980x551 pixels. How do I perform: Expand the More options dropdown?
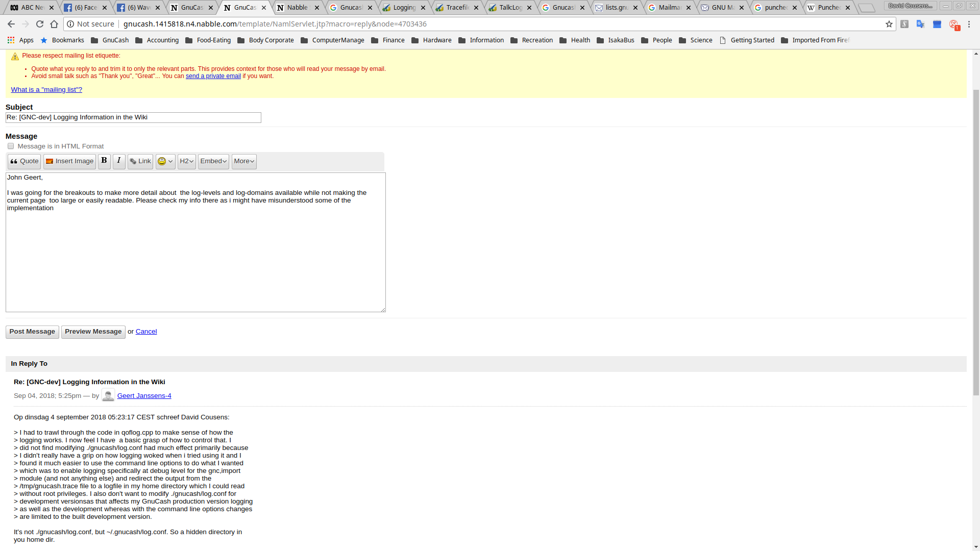pyautogui.click(x=244, y=162)
